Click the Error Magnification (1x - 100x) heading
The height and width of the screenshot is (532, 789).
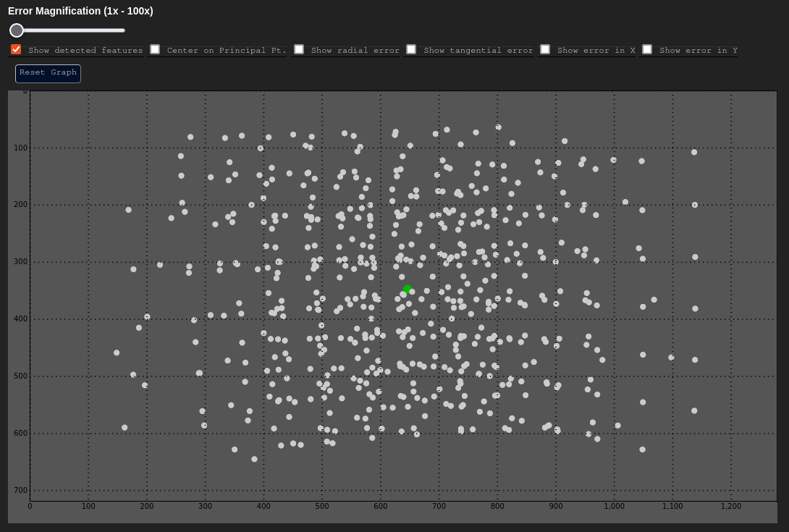coord(80,11)
